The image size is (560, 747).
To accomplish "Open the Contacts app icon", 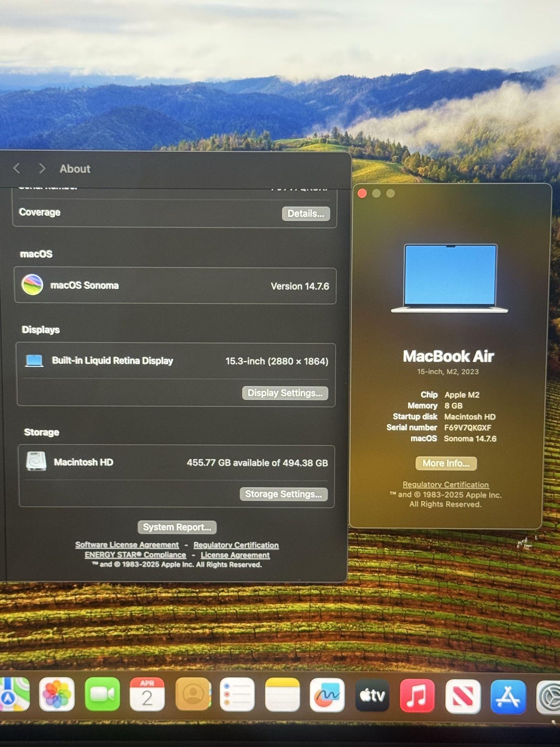I will [x=192, y=695].
